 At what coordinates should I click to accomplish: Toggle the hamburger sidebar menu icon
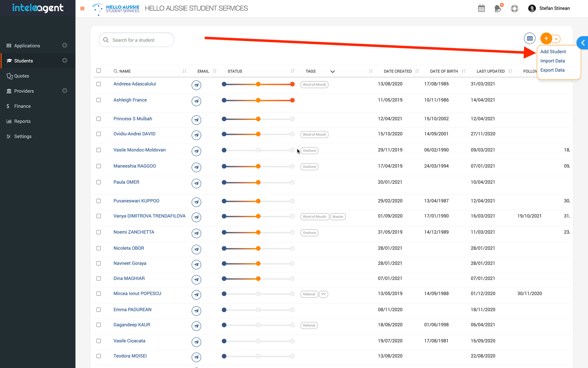tap(82, 9)
